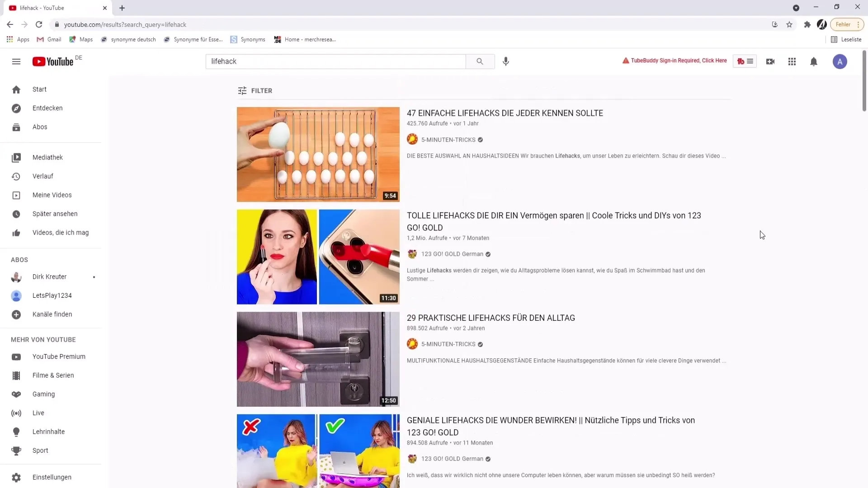Click the slash-pen extension icon

coord(822,24)
